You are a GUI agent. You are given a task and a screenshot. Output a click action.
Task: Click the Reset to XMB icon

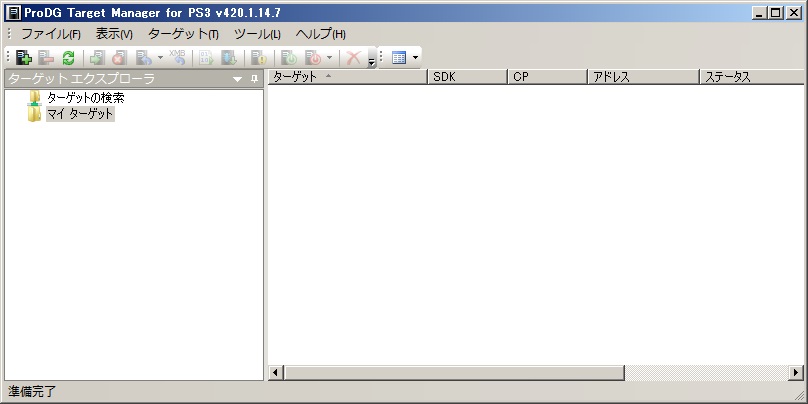pyautogui.click(x=177, y=57)
